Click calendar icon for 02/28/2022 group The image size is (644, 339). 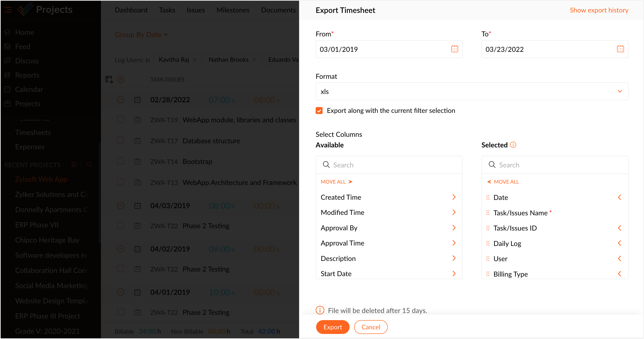tap(138, 100)
